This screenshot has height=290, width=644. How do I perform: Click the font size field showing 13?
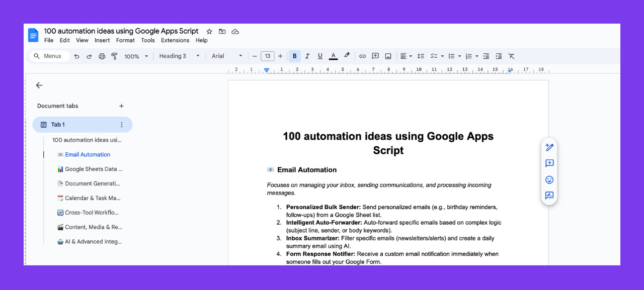tap(268, 56)
